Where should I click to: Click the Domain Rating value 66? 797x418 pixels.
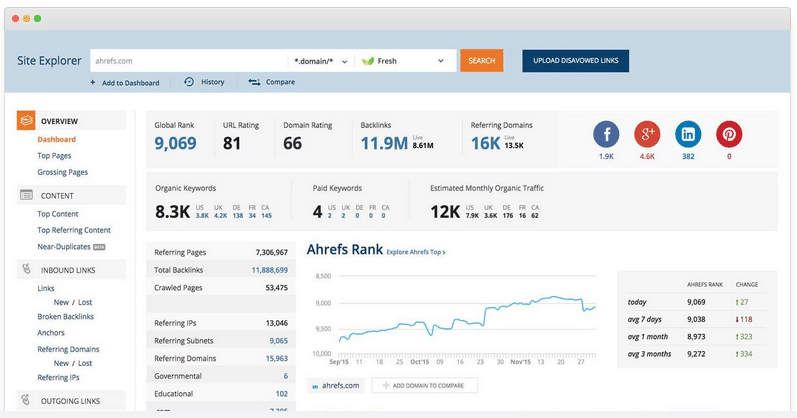pyautogui.click(x=292, y=143)
